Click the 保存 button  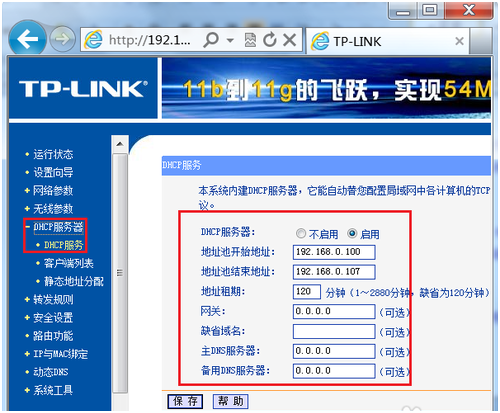pyautogui.click(x=185, y=401)
